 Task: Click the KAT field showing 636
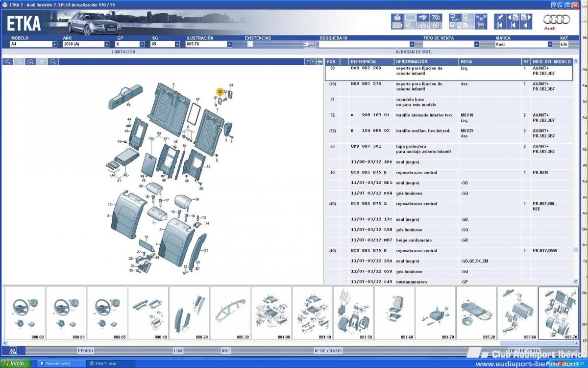(x=565, y=44)
